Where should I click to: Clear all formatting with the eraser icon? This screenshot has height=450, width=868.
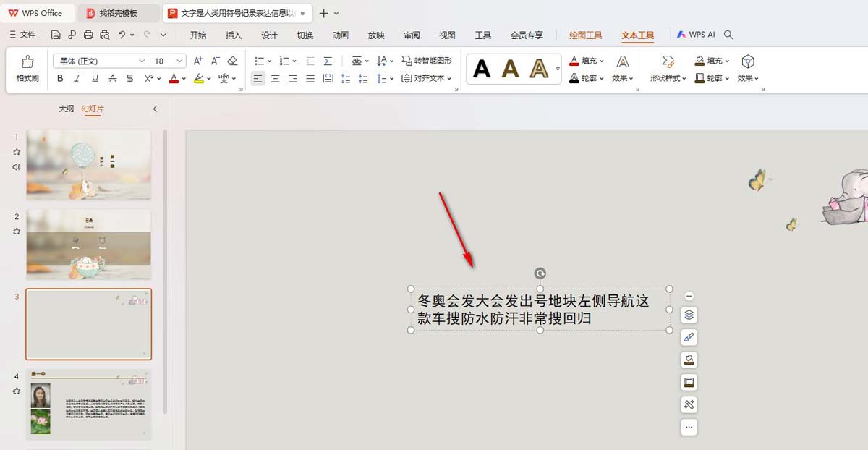(x=232, y=61)
